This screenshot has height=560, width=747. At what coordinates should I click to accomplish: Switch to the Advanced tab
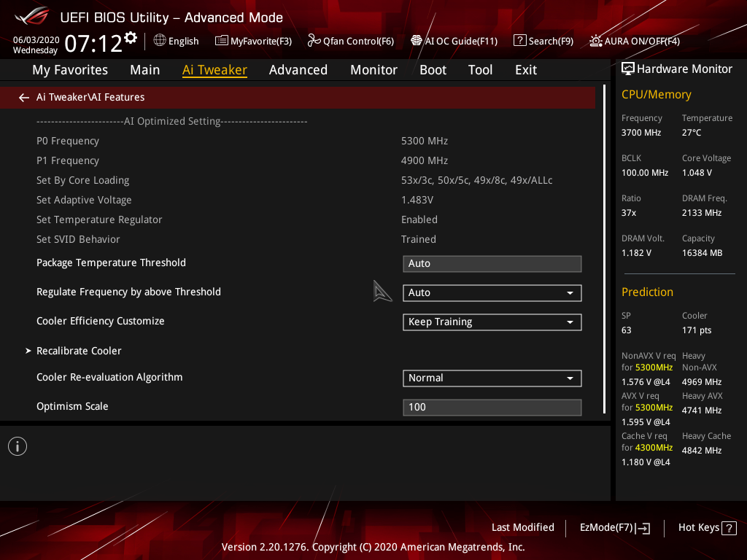[298, 70]
